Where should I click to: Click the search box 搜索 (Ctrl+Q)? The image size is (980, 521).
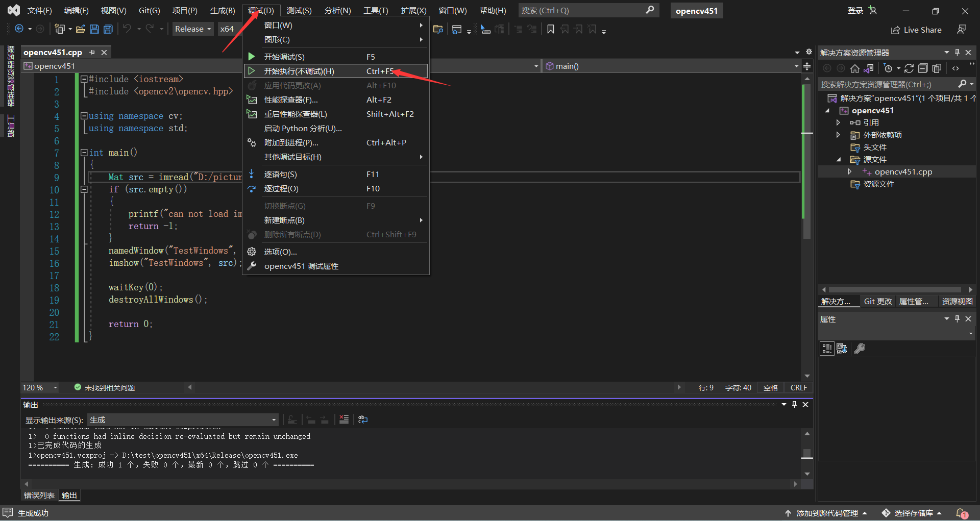click(x=589, y=11)
